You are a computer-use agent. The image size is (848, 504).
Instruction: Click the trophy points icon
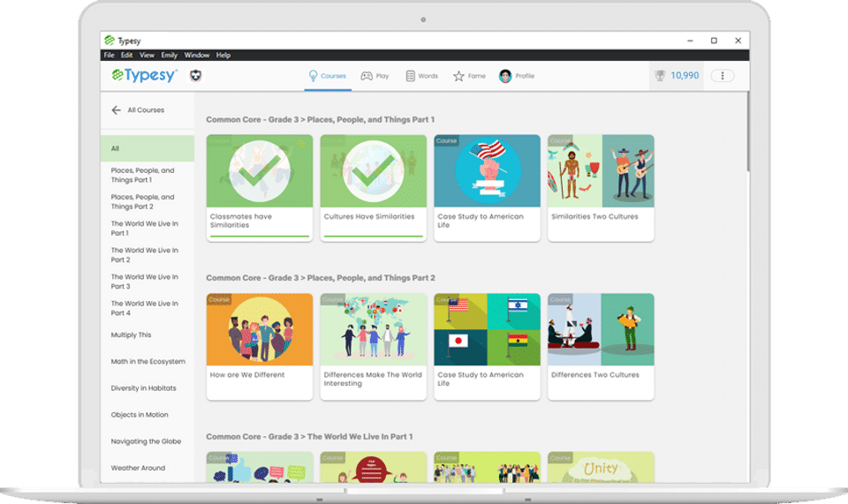[660, 76]
